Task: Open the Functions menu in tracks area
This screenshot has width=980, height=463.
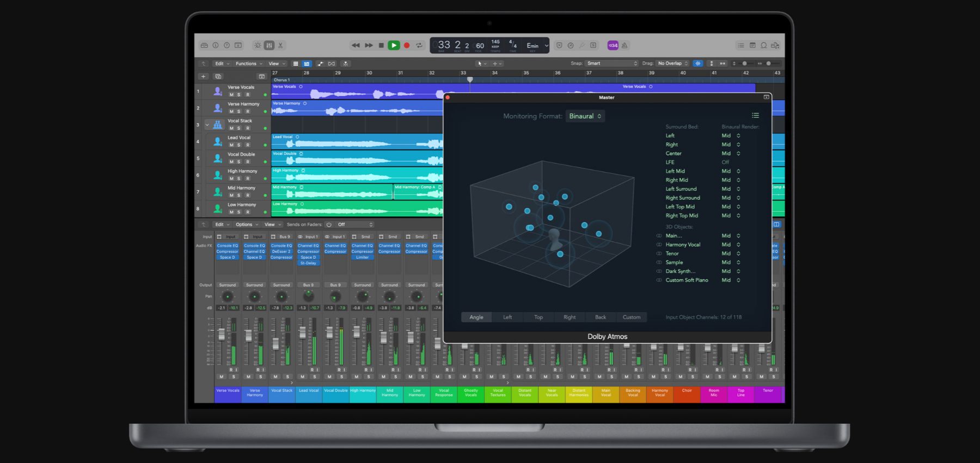Action: (249, 64)
